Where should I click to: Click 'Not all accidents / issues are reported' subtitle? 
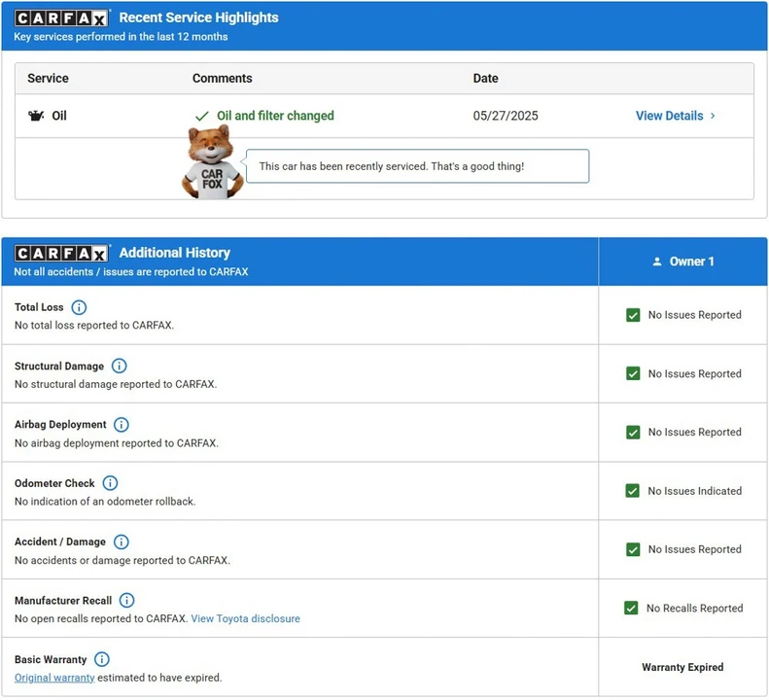(x=131, y=272)
